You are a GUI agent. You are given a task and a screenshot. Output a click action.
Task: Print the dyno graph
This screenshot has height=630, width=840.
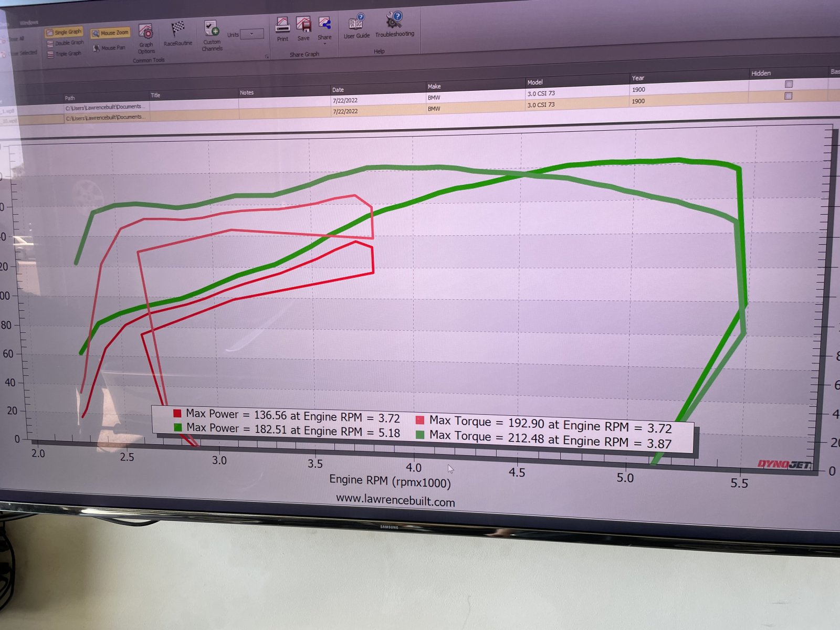(282, 29)
